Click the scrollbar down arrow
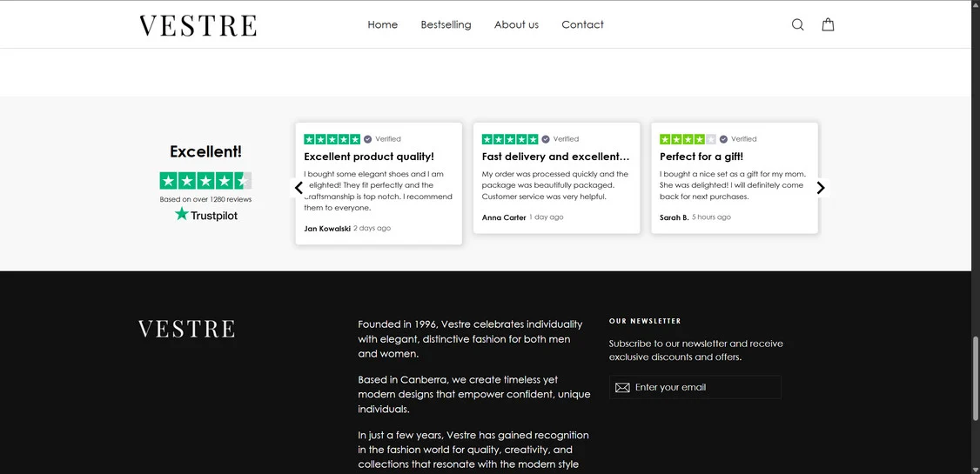The image size is (980, 474). [x=976, y=469]
